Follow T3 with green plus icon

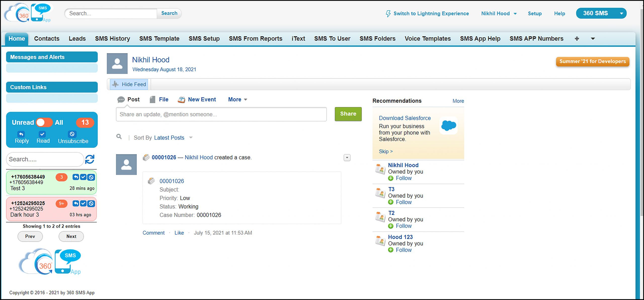391,202
